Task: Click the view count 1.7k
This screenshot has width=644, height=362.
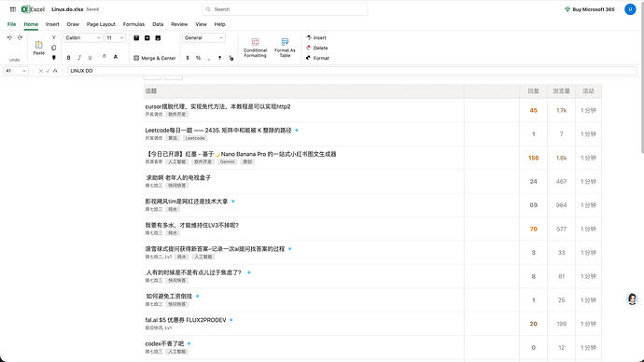Action: (561, 110)
